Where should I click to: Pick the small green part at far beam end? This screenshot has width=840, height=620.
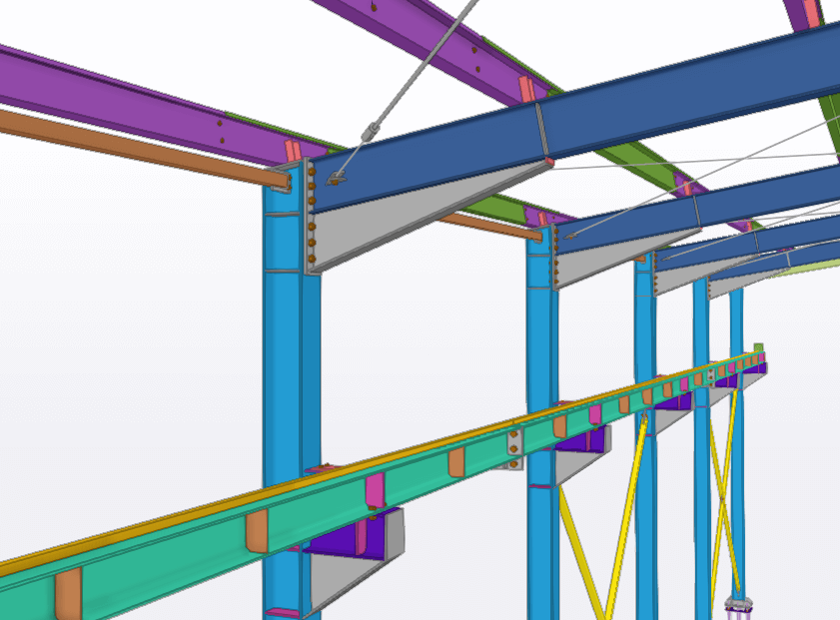758,349
